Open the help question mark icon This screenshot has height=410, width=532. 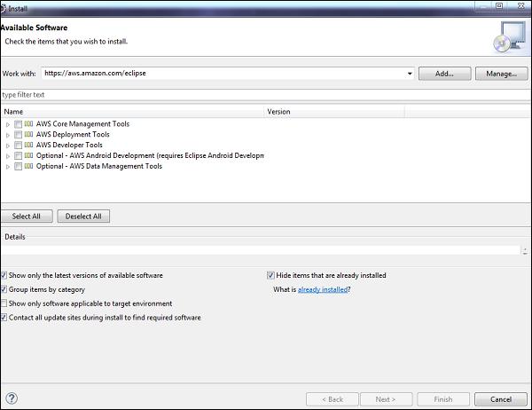click(12, 398)
